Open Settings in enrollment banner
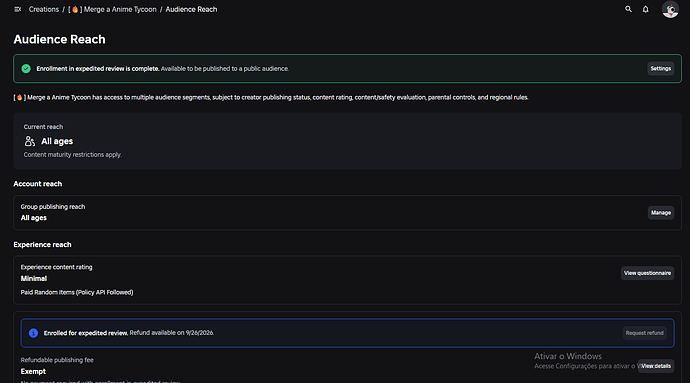This screenshot has width=690, height=383. (x=661, y=69)
